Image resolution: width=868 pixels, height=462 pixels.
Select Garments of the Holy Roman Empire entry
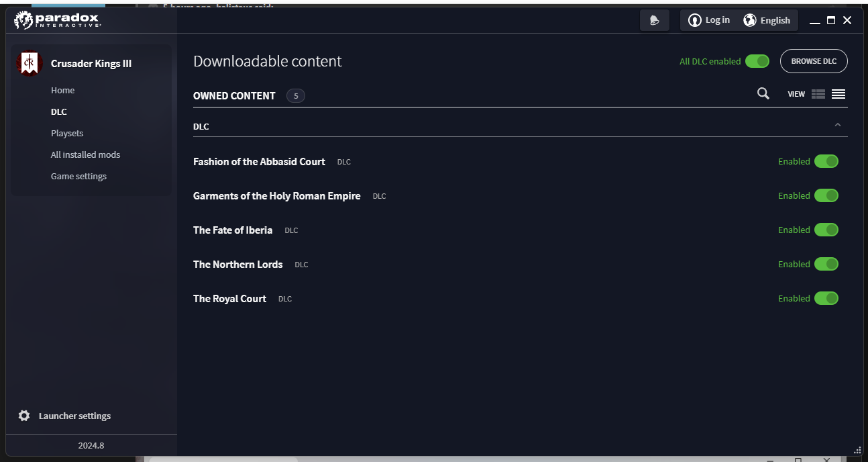coord(276,196)
